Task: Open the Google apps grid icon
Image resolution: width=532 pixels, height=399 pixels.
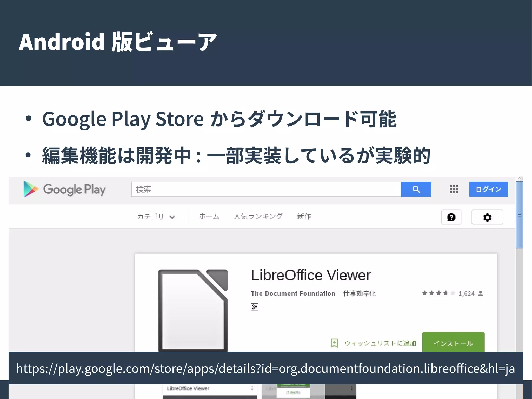Action: click(454, 189)
